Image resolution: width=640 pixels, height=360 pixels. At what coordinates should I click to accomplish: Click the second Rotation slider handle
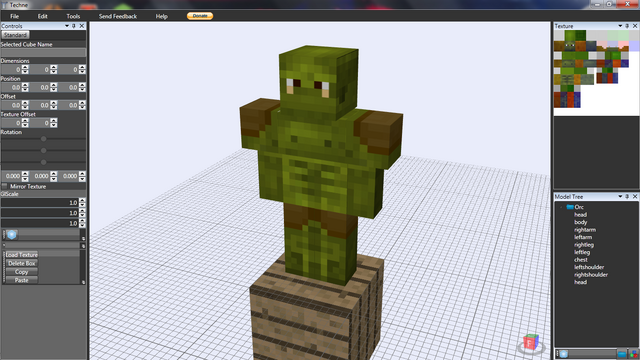[43, 151]
